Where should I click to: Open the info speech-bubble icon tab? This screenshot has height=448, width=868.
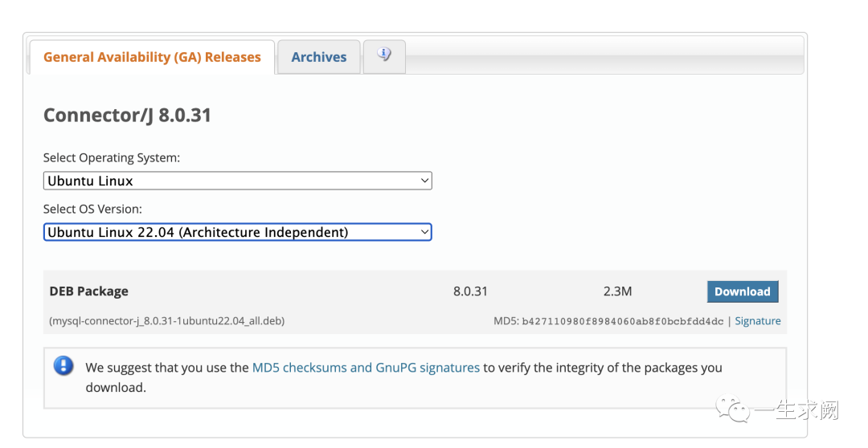[x=384, y=56]
